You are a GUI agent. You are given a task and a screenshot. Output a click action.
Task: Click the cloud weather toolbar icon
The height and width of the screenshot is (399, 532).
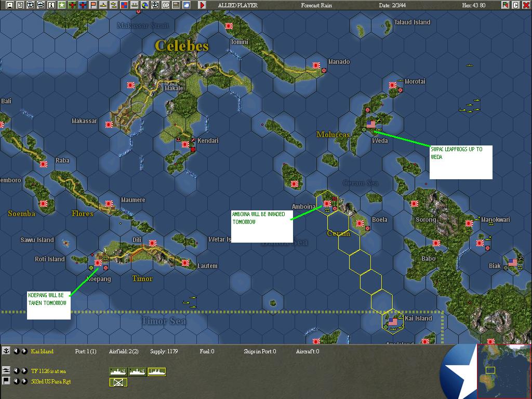coord(187,5)
